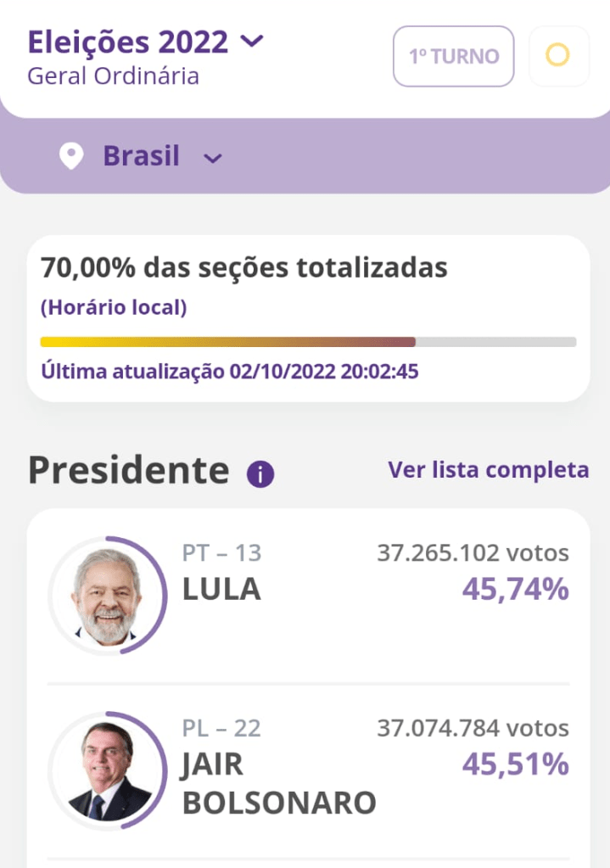Click Bolsonaro's 45,51% percentage

click(515, 764)
